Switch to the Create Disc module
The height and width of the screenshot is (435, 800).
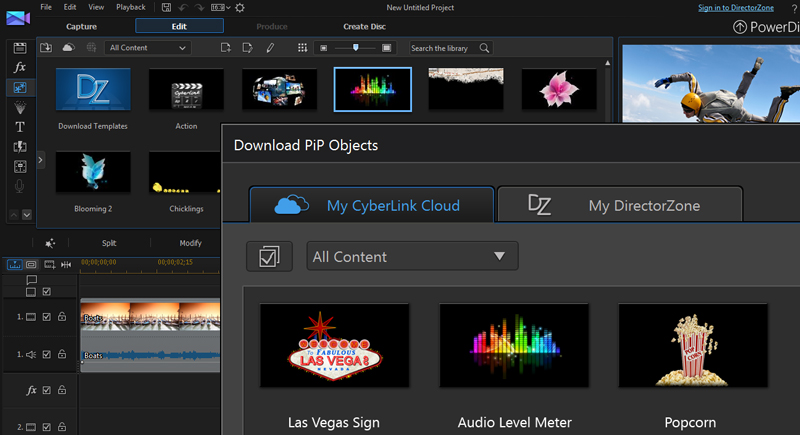[364, 27]
